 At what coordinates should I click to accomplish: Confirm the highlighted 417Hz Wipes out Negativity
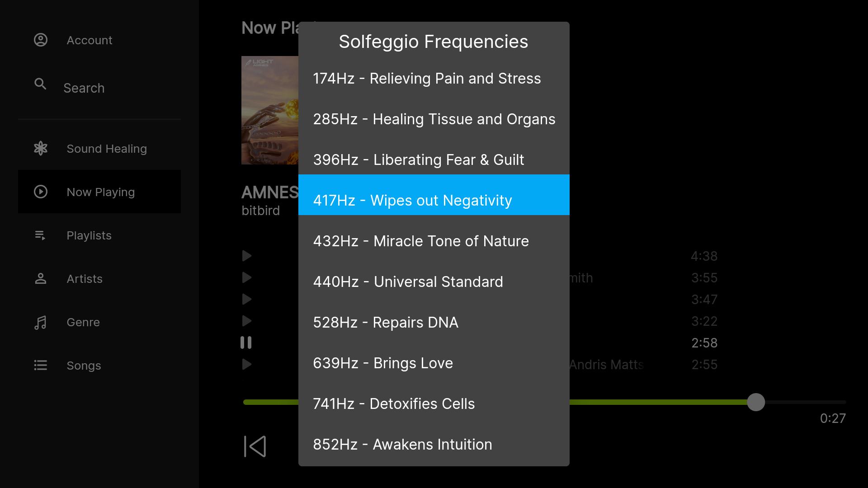click(x=413, y=200)
